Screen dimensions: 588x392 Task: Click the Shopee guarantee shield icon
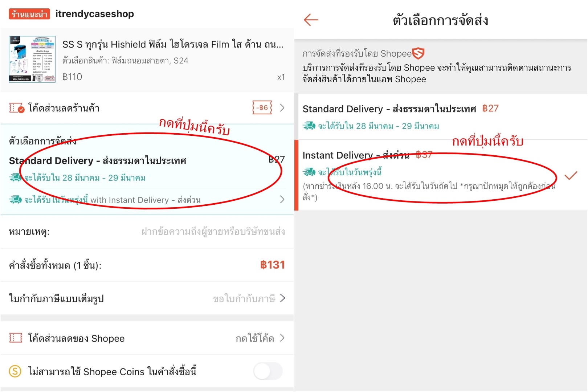[418, 53]
